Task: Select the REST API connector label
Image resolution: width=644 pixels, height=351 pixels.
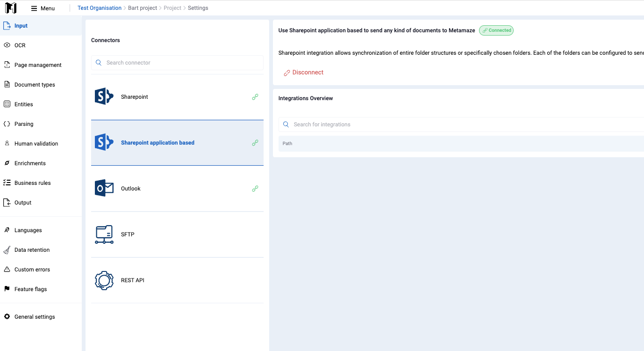Action: tap(133, 280)
